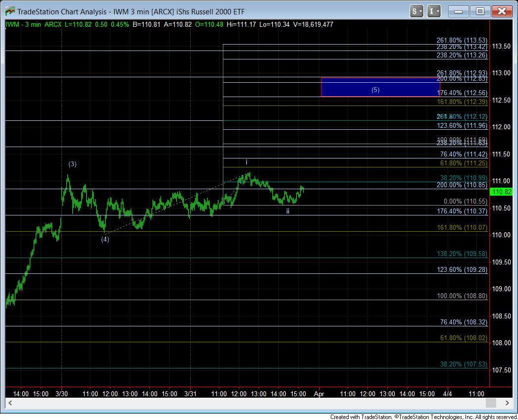
Task: Click the 238.20% (113.26) Fibonacci label
Action: pyautogui.click(x=462, y=55)
